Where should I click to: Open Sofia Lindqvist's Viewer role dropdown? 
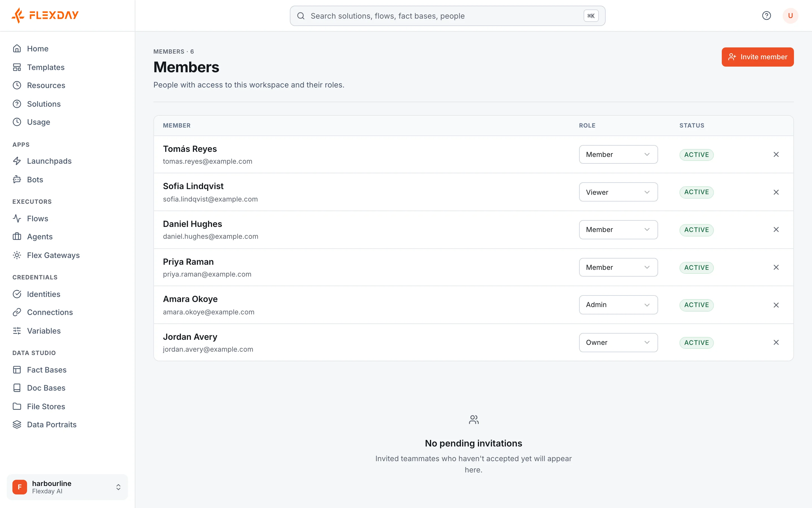point(618,192)
